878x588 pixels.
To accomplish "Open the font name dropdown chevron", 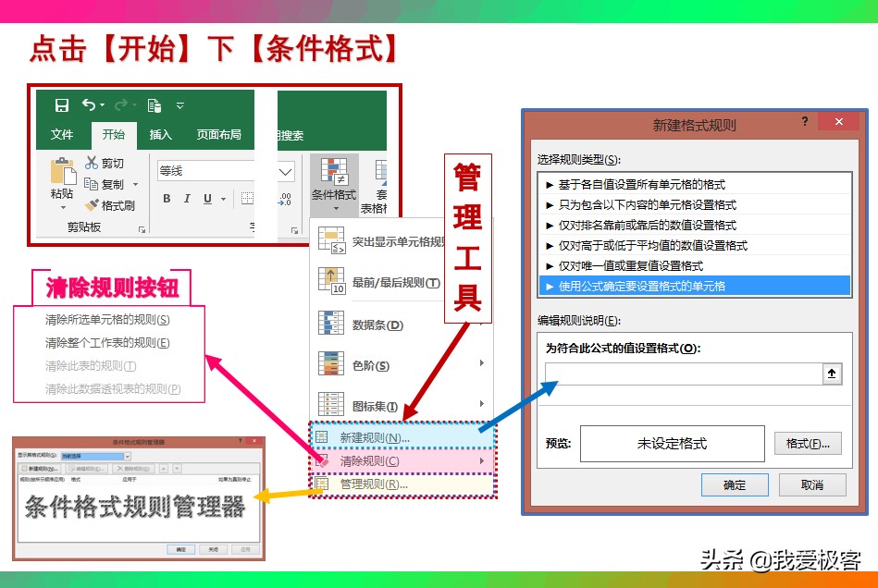I will (286, 171).
